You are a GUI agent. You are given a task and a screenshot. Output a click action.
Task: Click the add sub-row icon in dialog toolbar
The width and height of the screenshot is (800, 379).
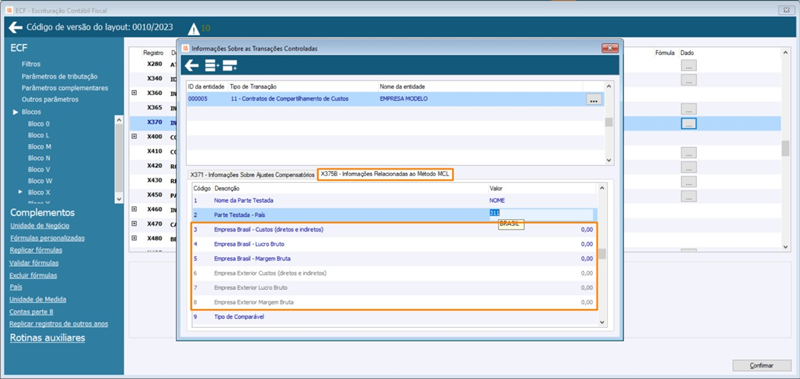pos(230,65)
